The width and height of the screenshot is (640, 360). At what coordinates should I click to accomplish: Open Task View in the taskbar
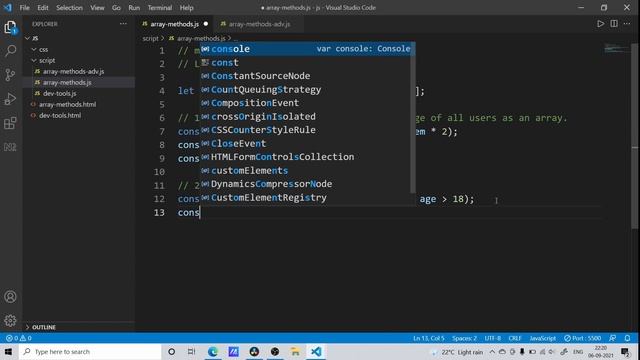pos(191,351)
